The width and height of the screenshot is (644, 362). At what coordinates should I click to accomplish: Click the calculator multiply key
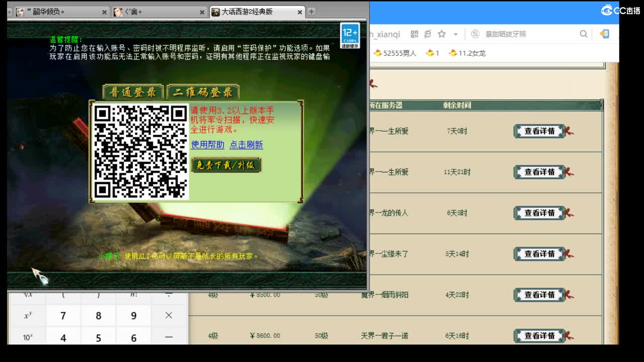point(169,316)
